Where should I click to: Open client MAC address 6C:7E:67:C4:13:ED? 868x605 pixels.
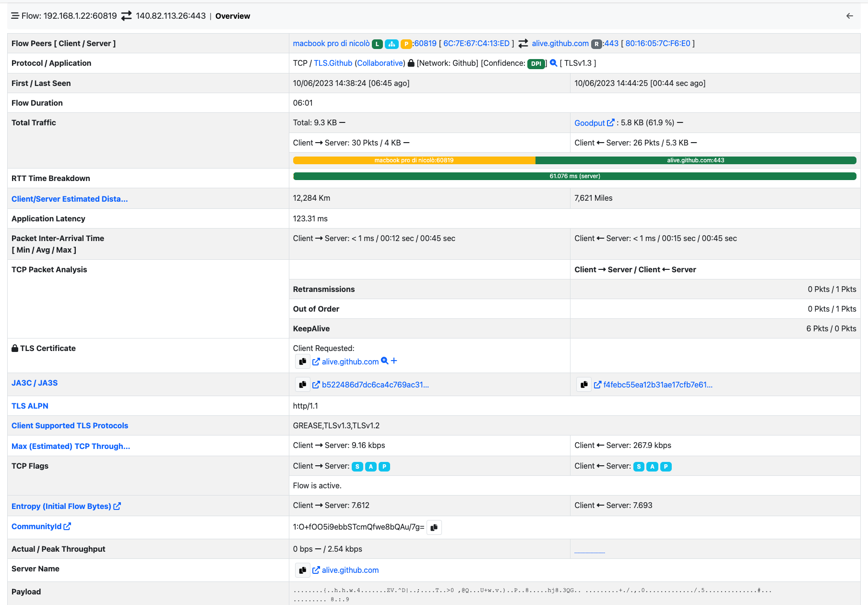pos(476,43)
